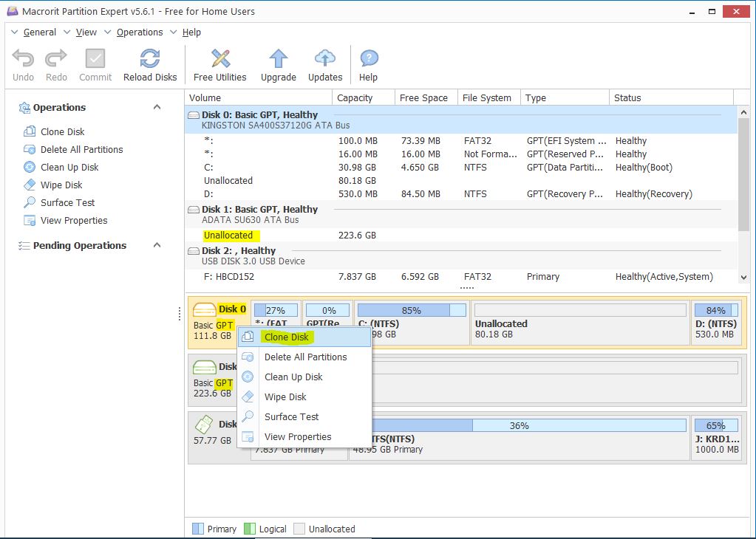Select Wipe Disk in Operations sidebar
This screenshot has width=756, height=539.
(61, 185)
